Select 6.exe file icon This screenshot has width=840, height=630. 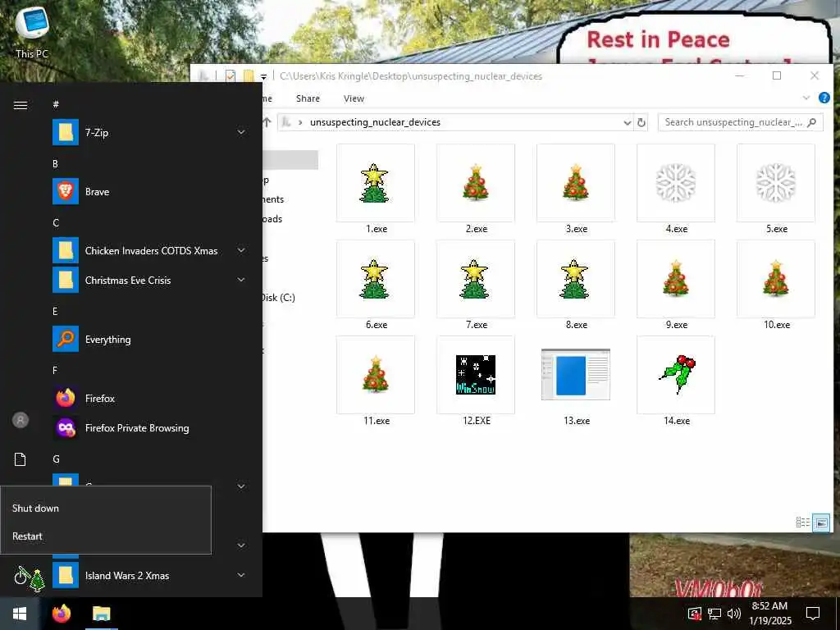click(x=375, y=280)
